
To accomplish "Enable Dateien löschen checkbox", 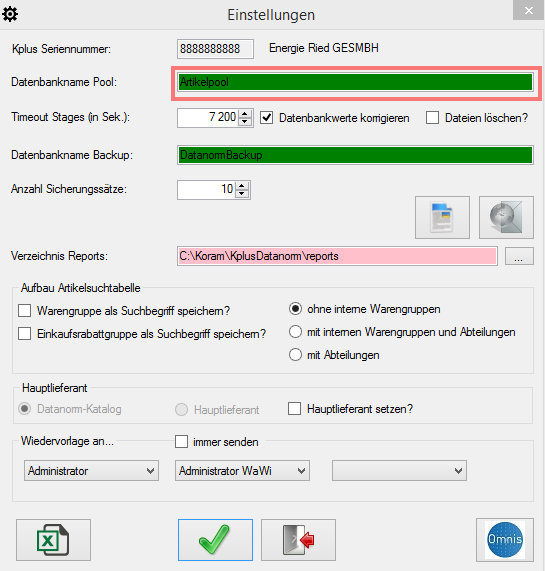I will 432,118.
